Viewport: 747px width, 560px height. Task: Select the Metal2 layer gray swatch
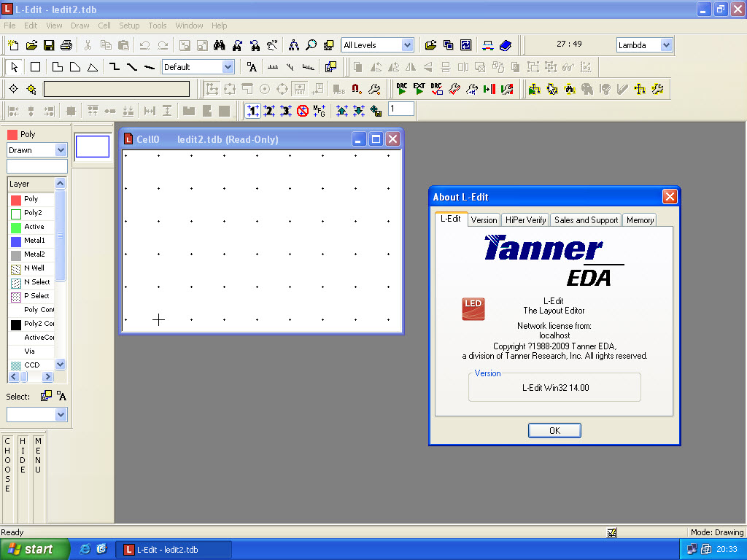pyautogui.click(x=16, y=255)
